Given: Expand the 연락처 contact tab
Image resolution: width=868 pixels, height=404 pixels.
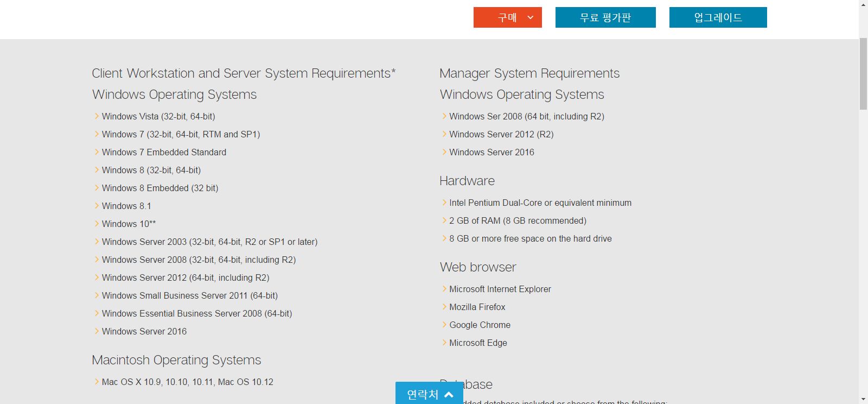Looking at the screenshot, I should [429, 394].
